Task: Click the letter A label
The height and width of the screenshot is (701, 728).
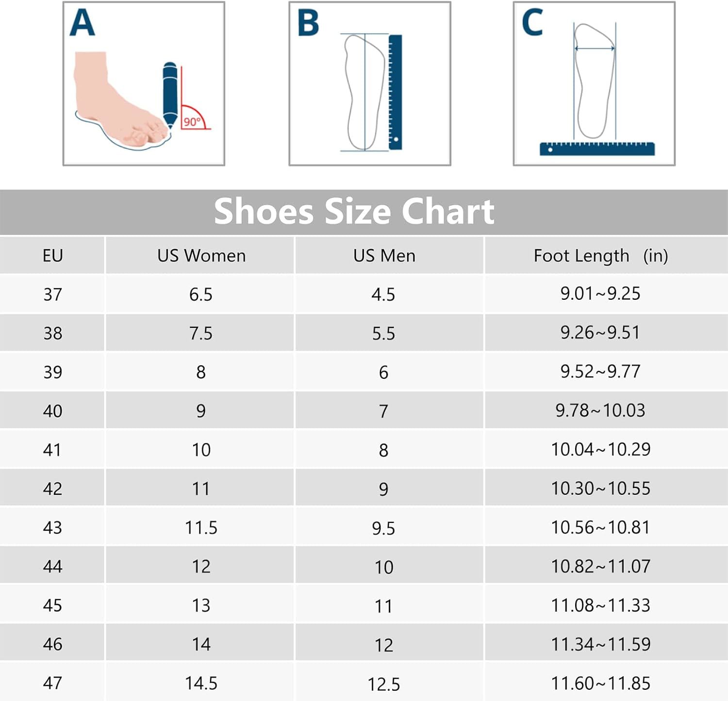Action: pos(82,23)
